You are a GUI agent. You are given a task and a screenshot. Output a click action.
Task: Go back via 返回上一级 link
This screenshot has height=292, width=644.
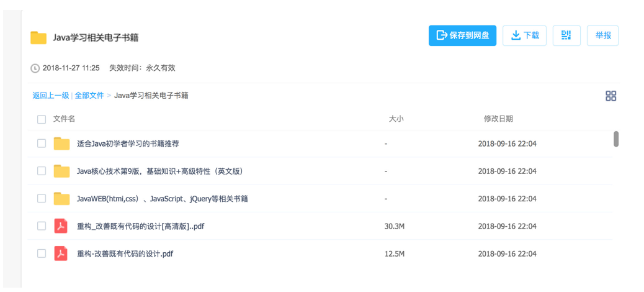[x=50, y=96]
